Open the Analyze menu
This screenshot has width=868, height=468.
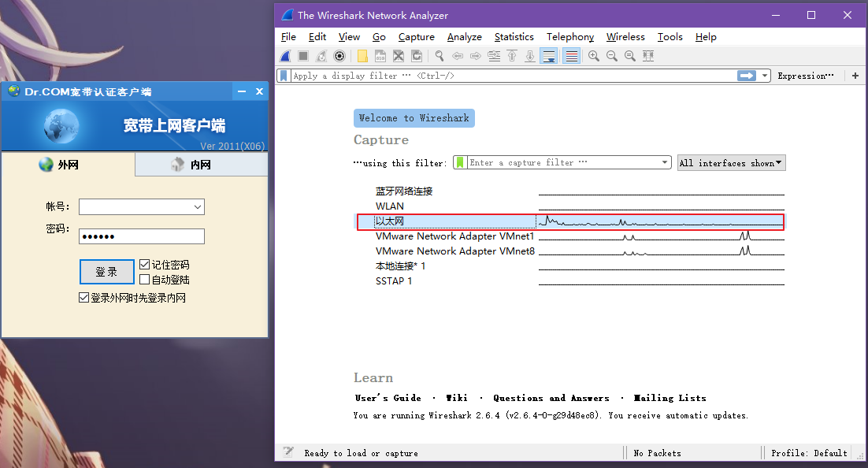click(x=465, y=37)
